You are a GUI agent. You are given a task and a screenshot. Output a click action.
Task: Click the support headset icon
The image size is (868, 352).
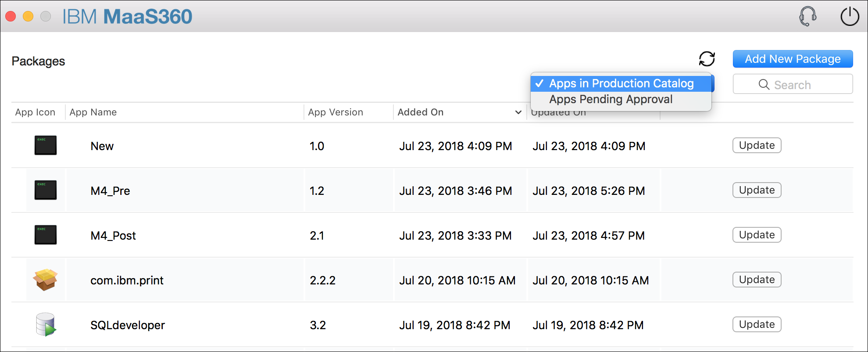pyautogui.click(x=807, y=17)
